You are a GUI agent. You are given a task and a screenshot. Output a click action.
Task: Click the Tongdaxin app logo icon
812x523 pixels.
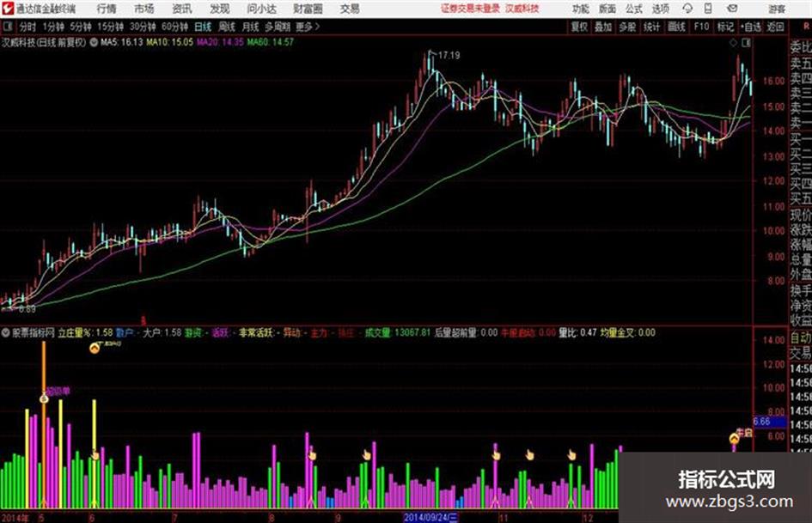(x=7, y=9)
